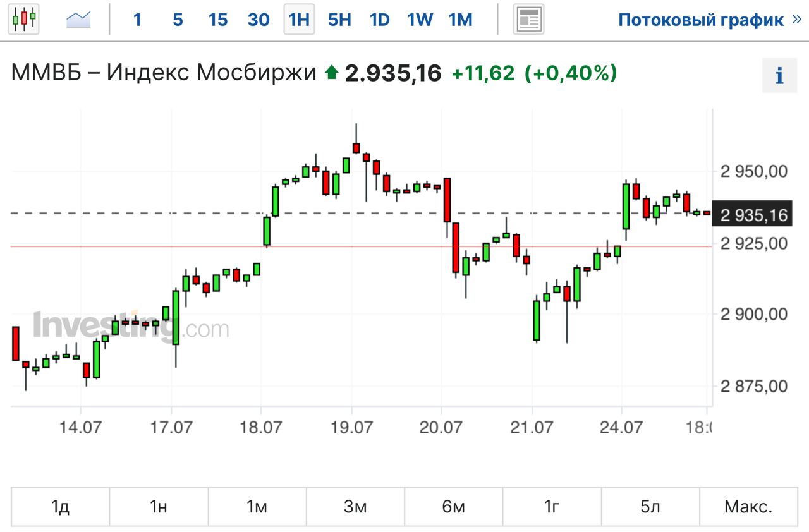The image size is (809, 532).
Task: Expand the streaming chart double chevron
Action: [796, 20]
